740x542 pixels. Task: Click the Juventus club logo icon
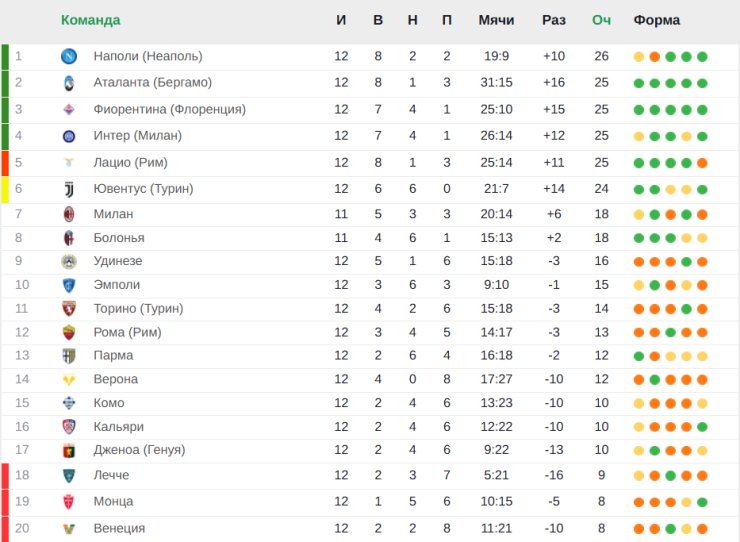tap(68, 189)
